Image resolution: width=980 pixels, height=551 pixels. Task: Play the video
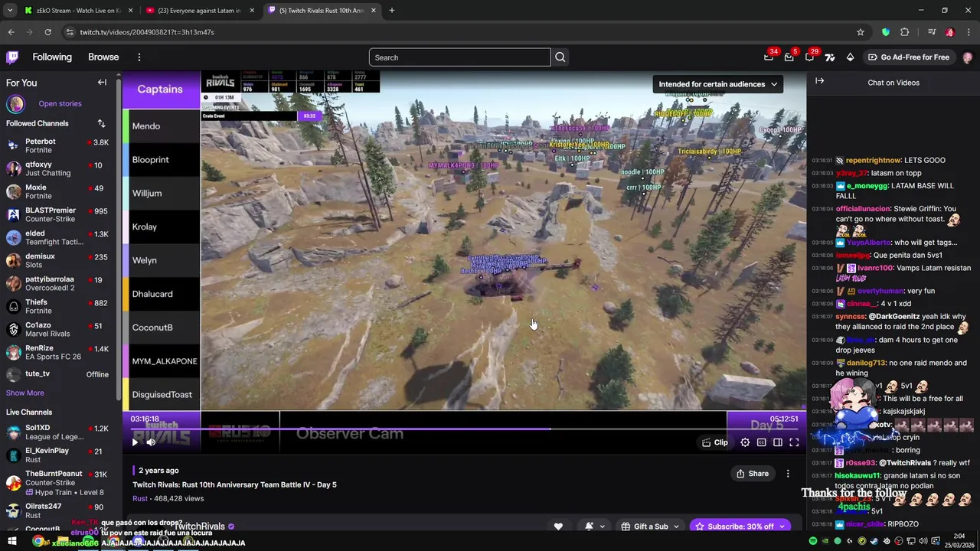(x=135, y=442)
